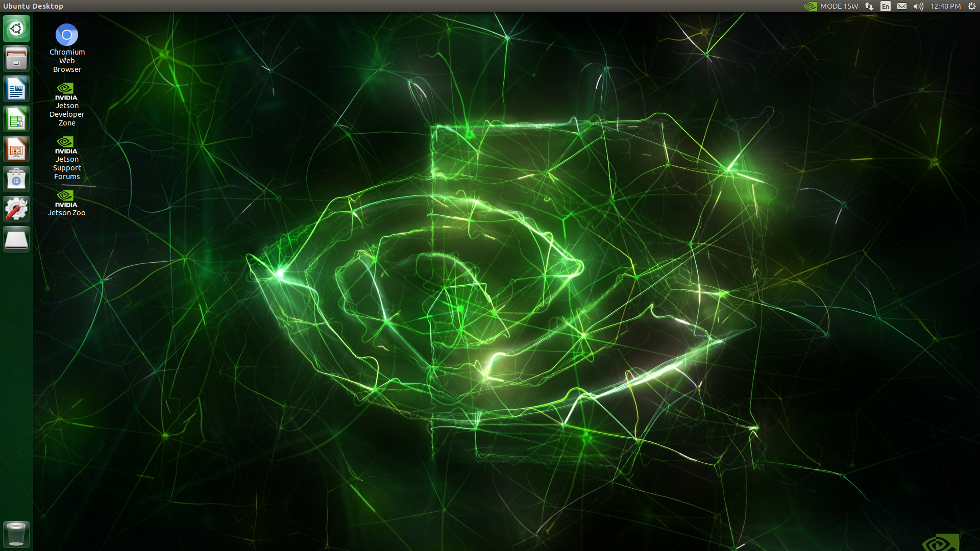Open System Settings wrench-and-gear icon
980x551 pixels.
coord(16,209)
